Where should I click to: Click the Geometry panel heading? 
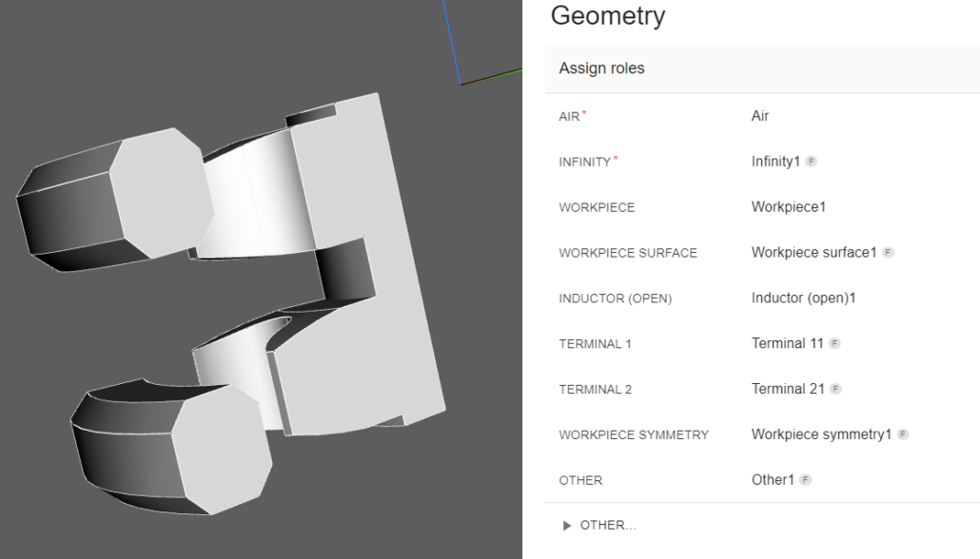[x=607, y=16]
